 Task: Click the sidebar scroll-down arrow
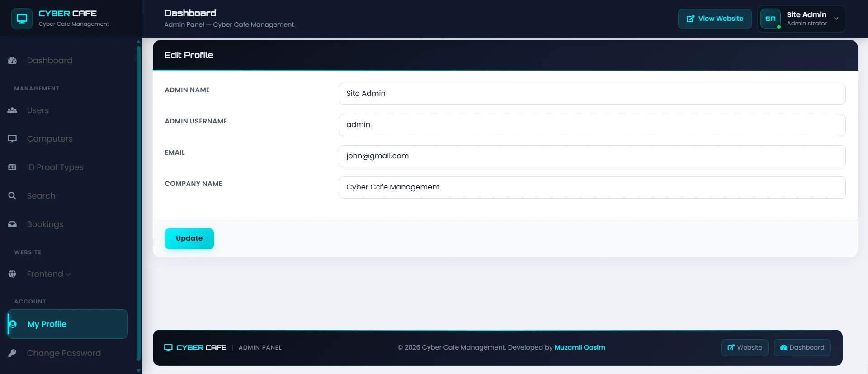tap(138, 370)
